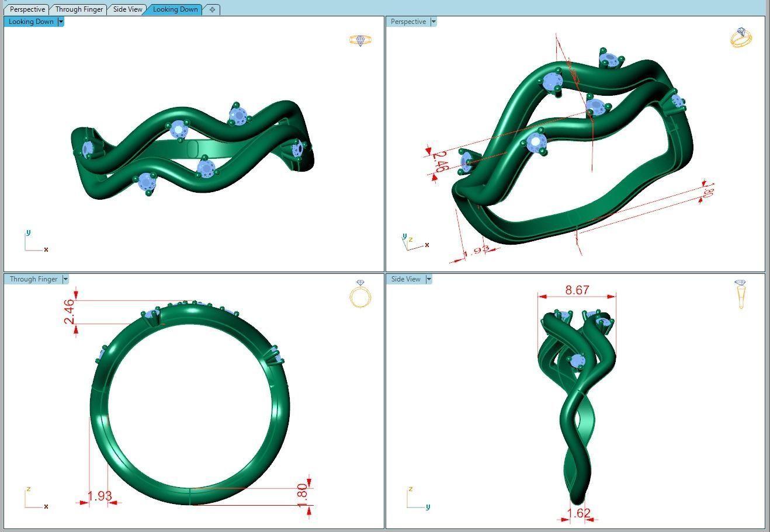Click the front ring icon in Through Finger

[x=360, y=294]
